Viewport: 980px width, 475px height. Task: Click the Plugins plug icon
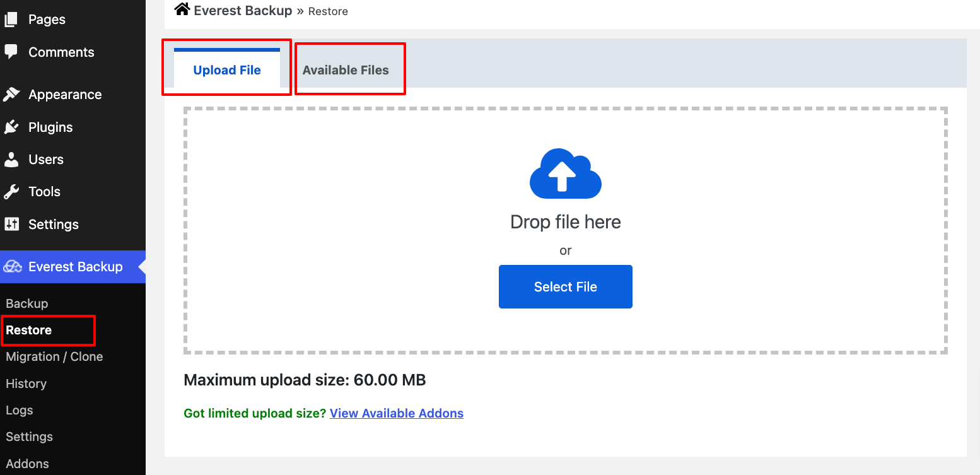(11, 126)
